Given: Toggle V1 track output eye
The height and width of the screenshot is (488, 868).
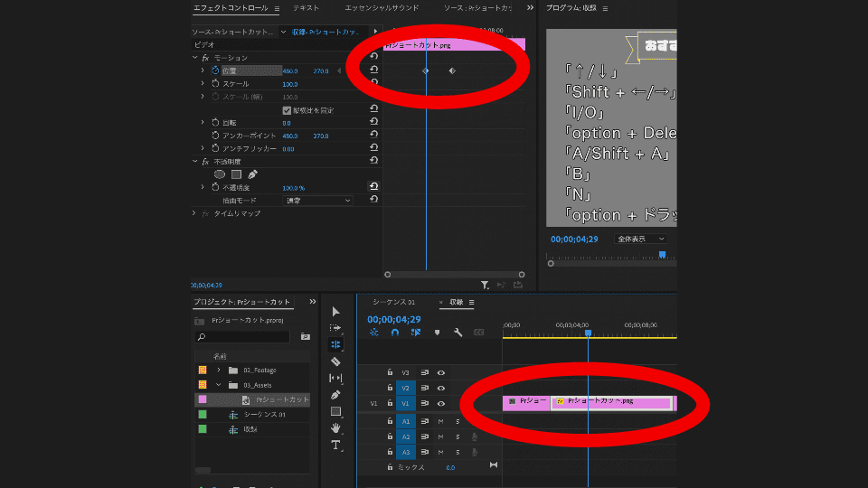Looking at the screenshot, I should click(440, 403).
